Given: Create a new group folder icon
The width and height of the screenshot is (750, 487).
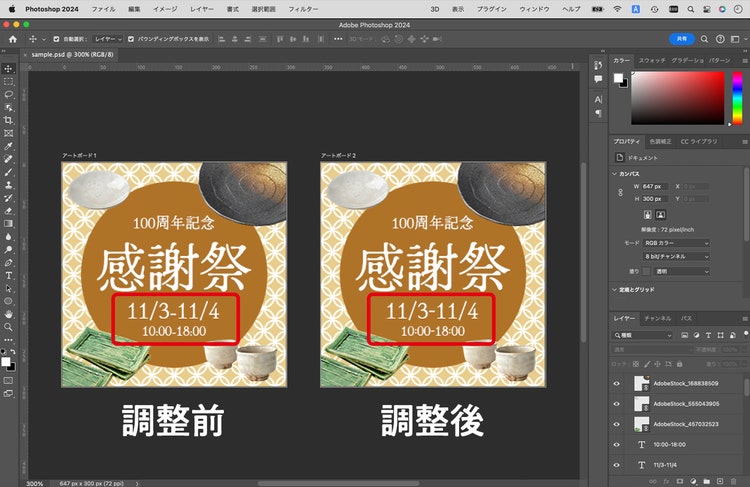Looking at the screenshot, I should coord(706,481).
